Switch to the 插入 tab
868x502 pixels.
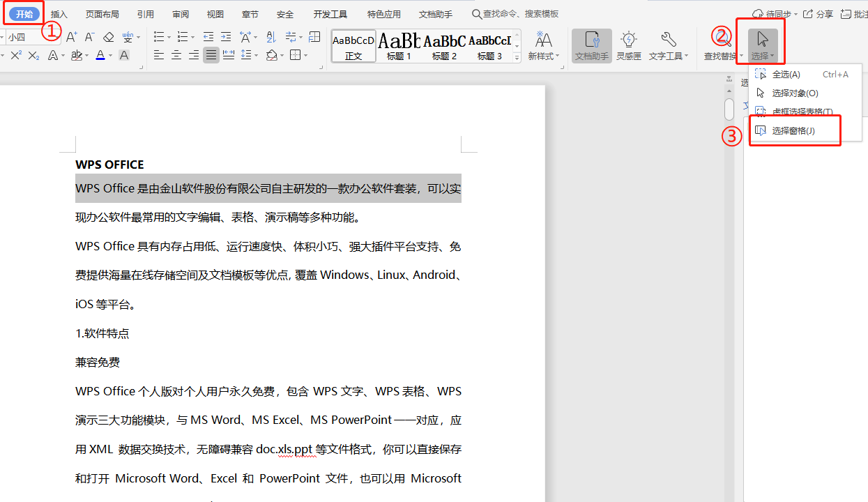(x=59, y=14)
